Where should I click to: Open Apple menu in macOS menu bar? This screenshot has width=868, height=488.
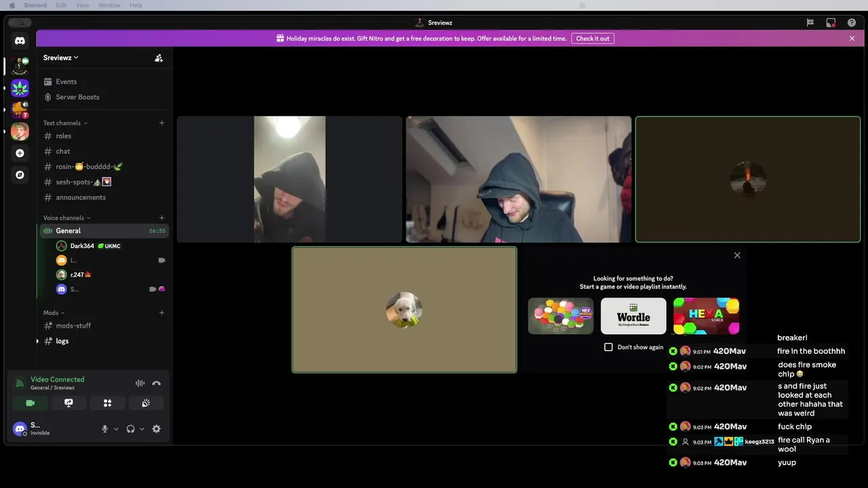[x=12, y=5]
